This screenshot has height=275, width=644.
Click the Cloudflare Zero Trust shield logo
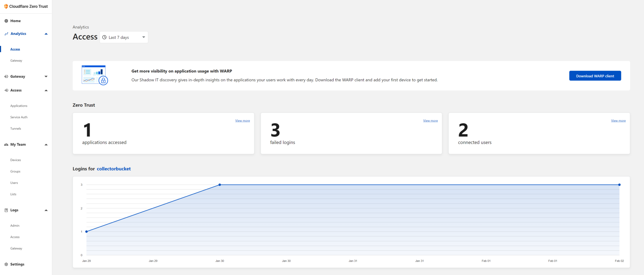click(6, 6)
